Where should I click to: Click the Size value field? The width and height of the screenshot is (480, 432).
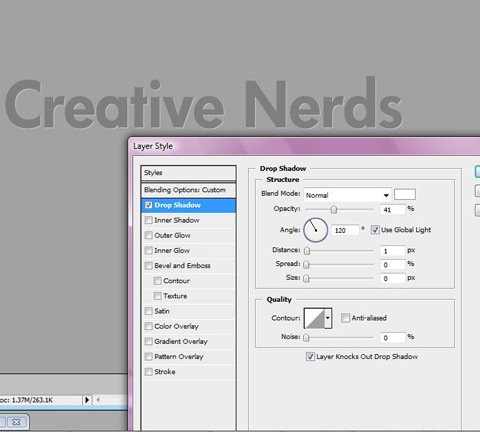[392, 278]
